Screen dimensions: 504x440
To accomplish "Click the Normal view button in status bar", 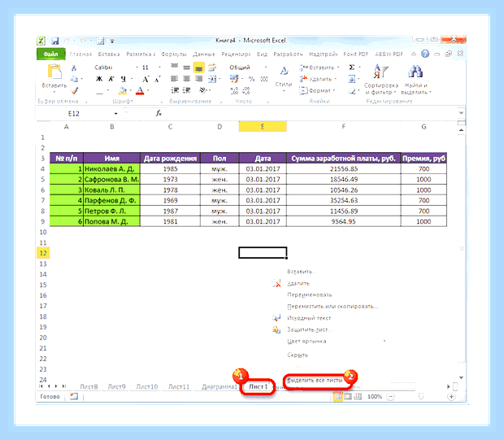I will 338,397.
